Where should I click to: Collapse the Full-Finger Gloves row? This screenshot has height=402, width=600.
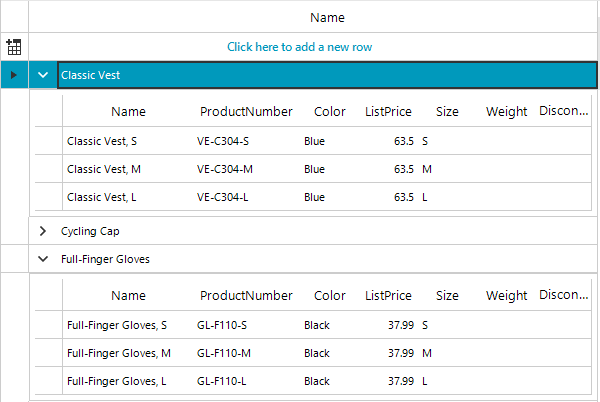pos(43,259)
